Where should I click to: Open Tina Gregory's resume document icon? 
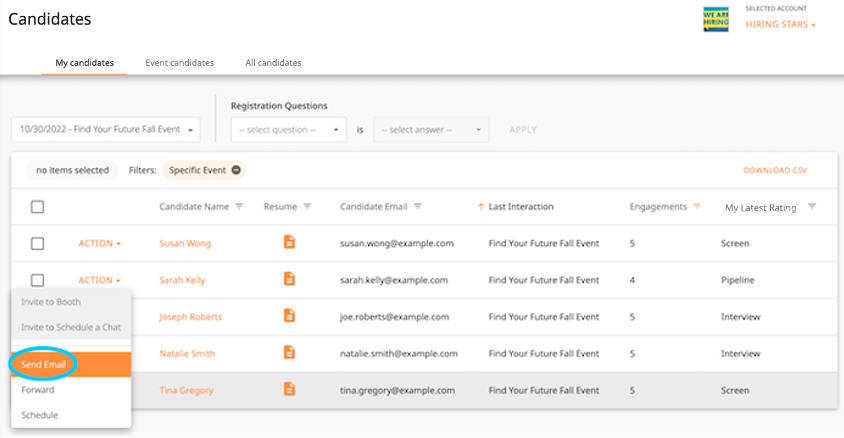coord(289,389)
